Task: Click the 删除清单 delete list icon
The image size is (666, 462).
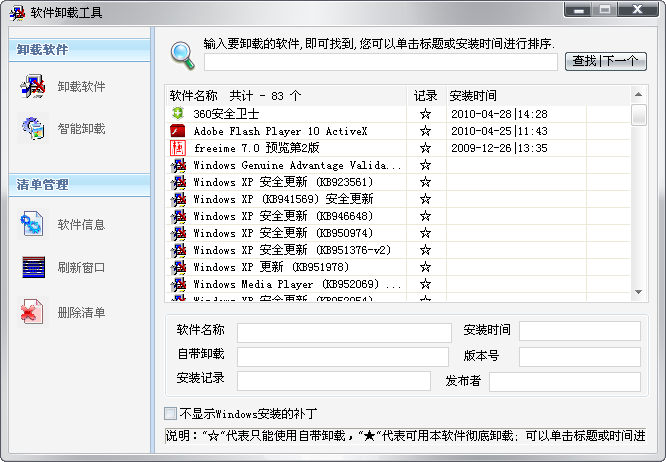Action: [33, 313]
